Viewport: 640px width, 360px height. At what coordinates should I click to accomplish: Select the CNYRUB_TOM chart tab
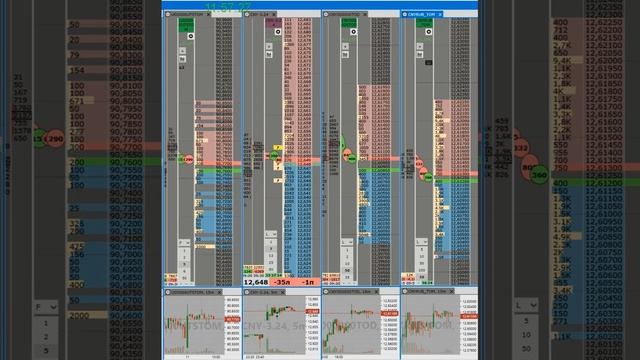pos(428,291)
